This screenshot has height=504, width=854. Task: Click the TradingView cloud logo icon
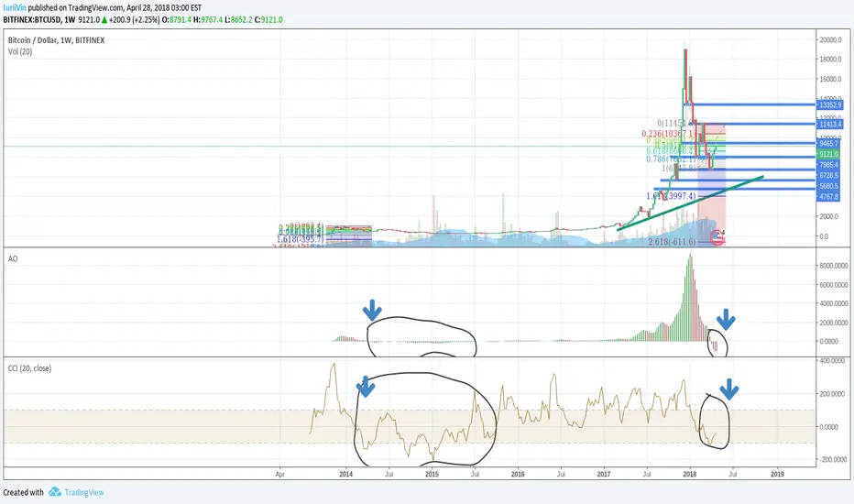54,492
